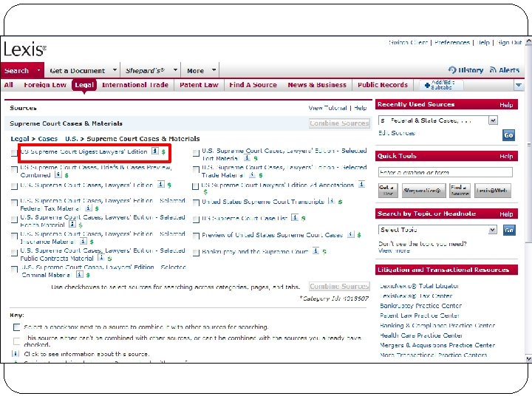Viewport: 532px width, 399px height.
Task: Click Alerts feed icon
Action: coord(493,70)
